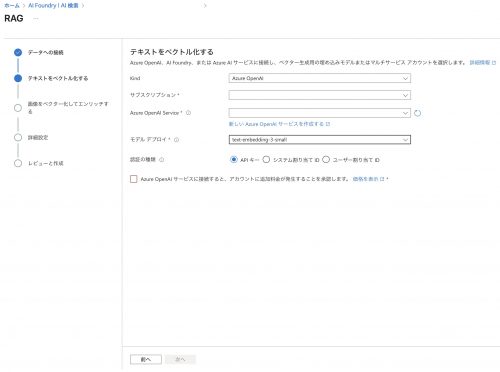Click the empty step circle beside 詳細設定
500x372 pixels.
(18, 137)
